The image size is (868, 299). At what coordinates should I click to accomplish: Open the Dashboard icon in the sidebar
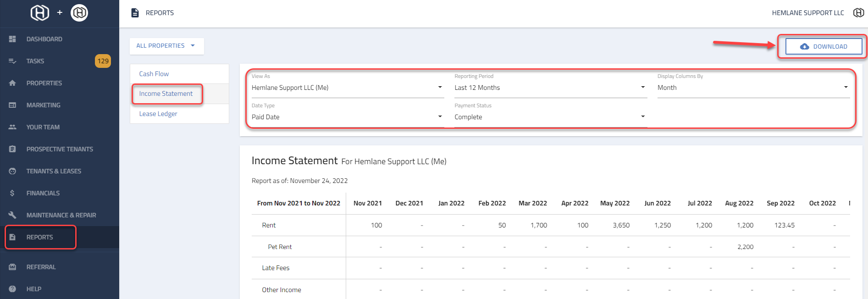point(12,39)
